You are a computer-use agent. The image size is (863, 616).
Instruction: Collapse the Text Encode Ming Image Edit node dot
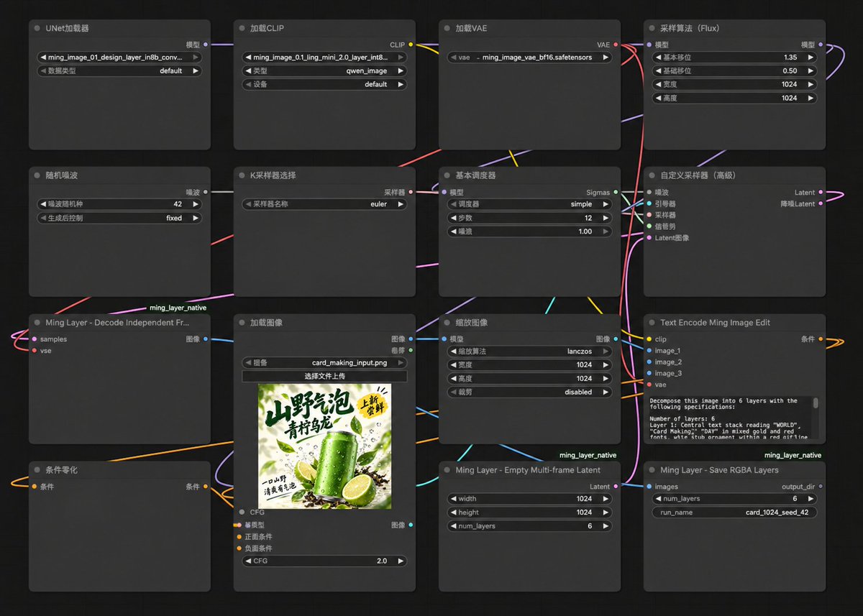click(x=652, y=323)
